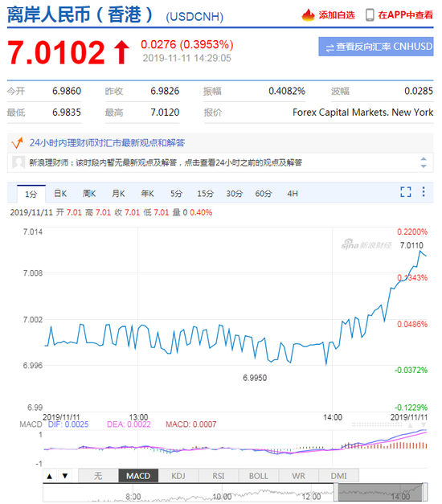Select the DMI indicator button
This screenshot has width=442, height=504.
pos(339,476)
